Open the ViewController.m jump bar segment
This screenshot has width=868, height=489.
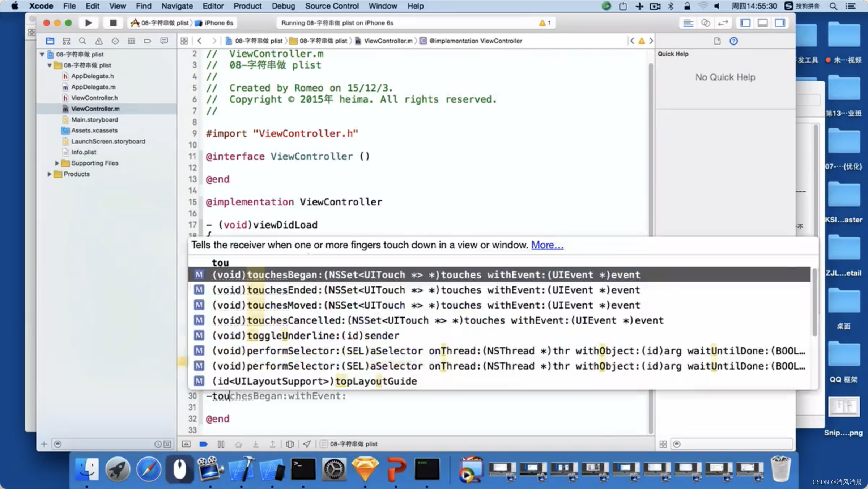[x=384, y=41]
